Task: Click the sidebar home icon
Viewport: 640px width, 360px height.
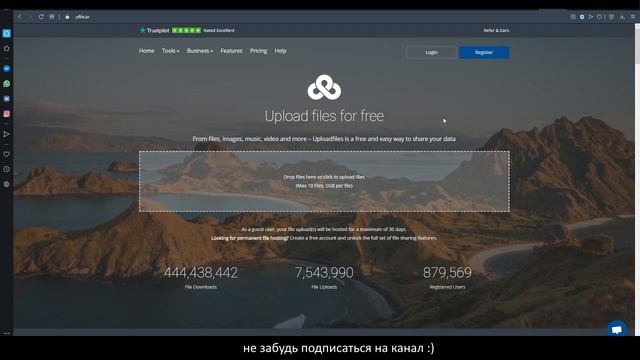Action: (7, 48)
